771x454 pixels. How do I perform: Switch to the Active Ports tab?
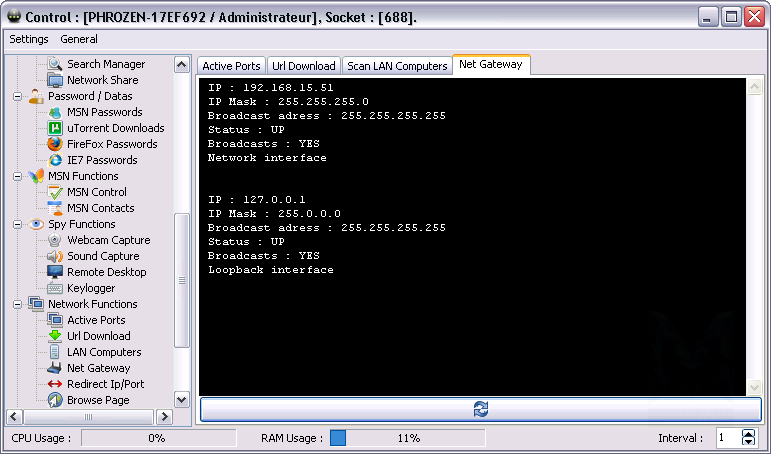(231, 66)
